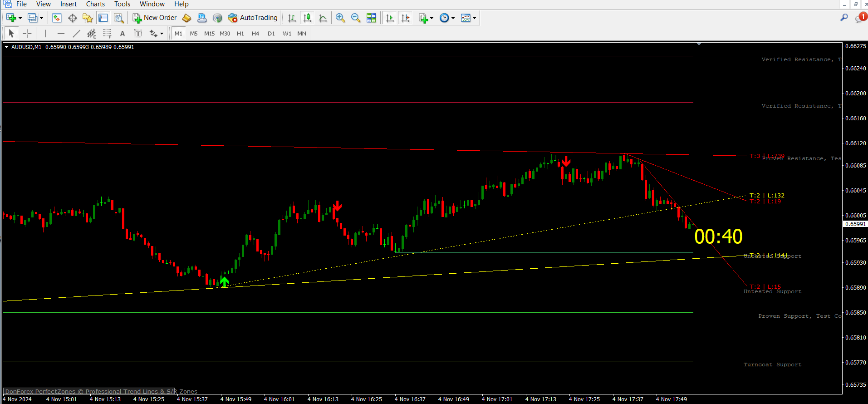Select the Equidistant Channel tool
The width and height of the screenshot is (868, 404).
[x=92, y=33]
